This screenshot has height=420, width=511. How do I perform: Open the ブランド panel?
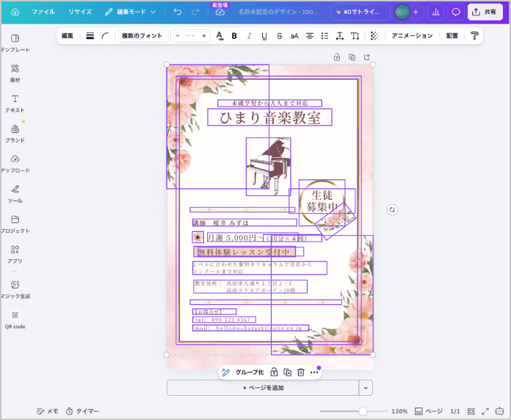(x=15, y=134)
